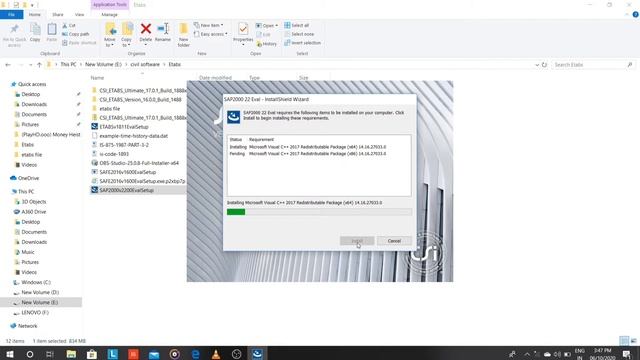The width and height of the screenshot is (640, 360).
Task: Select the ETABSv1811EvalSetup file
Action: pyautogui.click(x=124, y=127)
